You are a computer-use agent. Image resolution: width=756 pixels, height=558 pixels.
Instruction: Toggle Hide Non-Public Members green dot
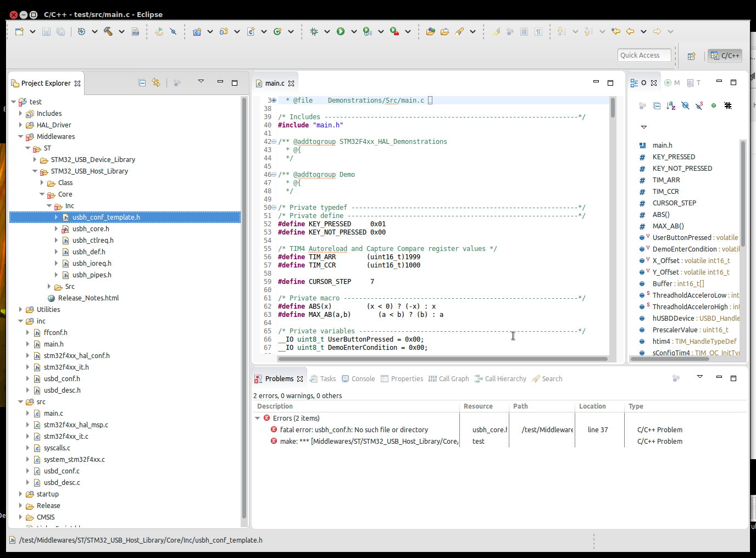714,105
